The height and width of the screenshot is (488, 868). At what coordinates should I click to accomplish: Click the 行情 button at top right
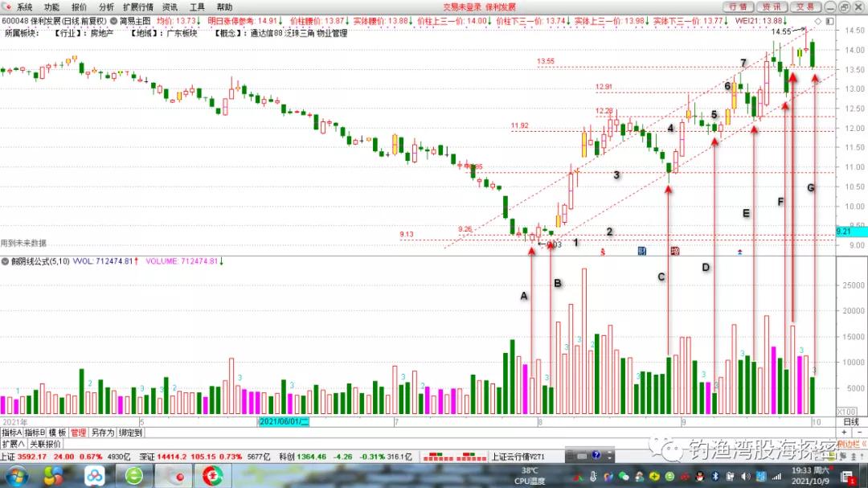(x=737, y=6)
